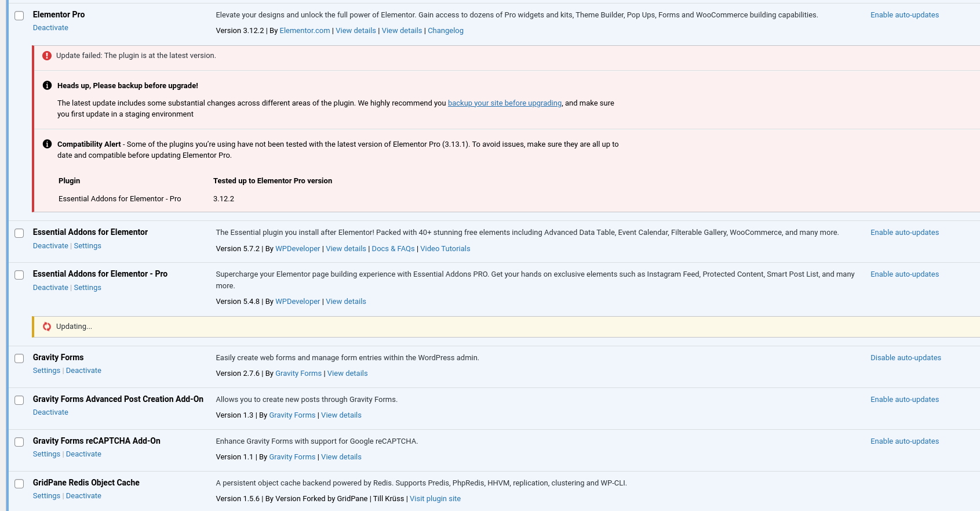Watch Video Tutorials for Essential Addons

tap(445, 249)
